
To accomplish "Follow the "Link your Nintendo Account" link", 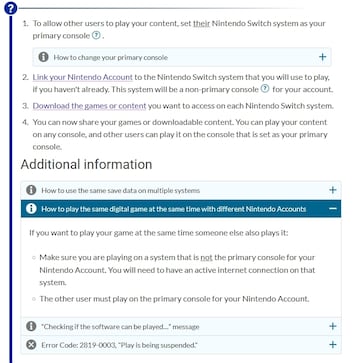I will coord(83,77).
